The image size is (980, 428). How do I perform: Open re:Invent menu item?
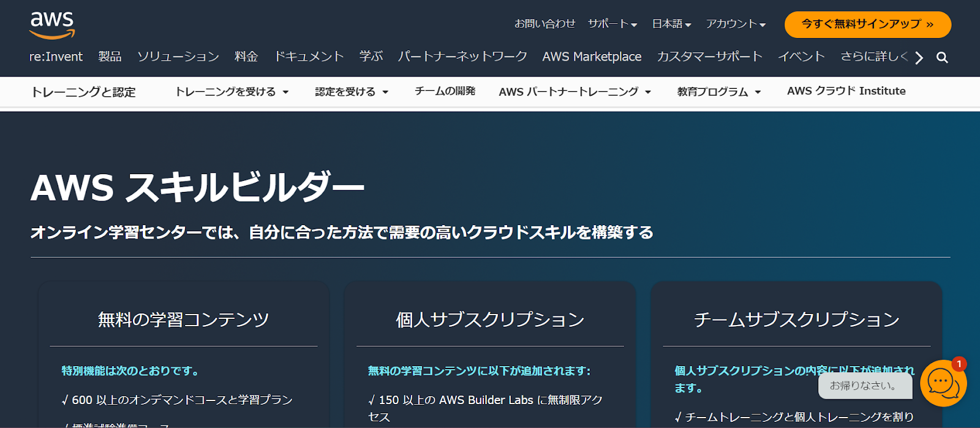[x=56, y=57]
